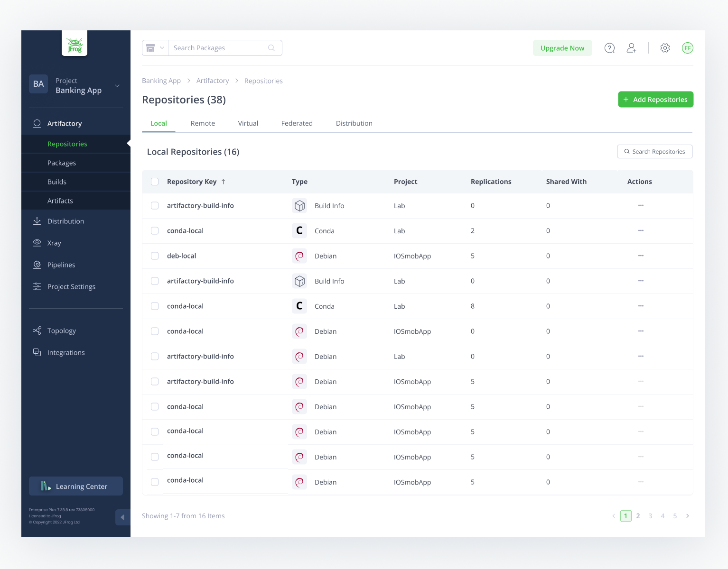Click the search magnifier in Search Packages
728x569 pixels.
pyautogui.click(x=271, y=48)
